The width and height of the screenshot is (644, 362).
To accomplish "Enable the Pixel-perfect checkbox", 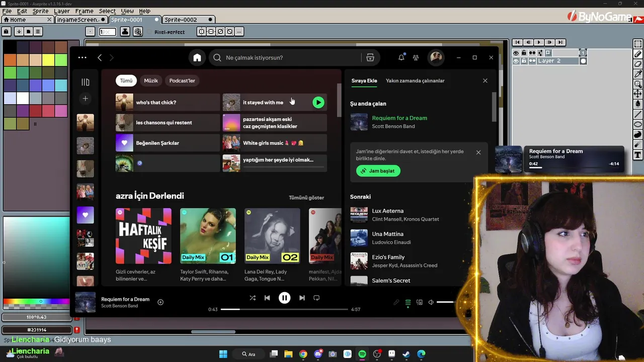I will coord(149,32).
